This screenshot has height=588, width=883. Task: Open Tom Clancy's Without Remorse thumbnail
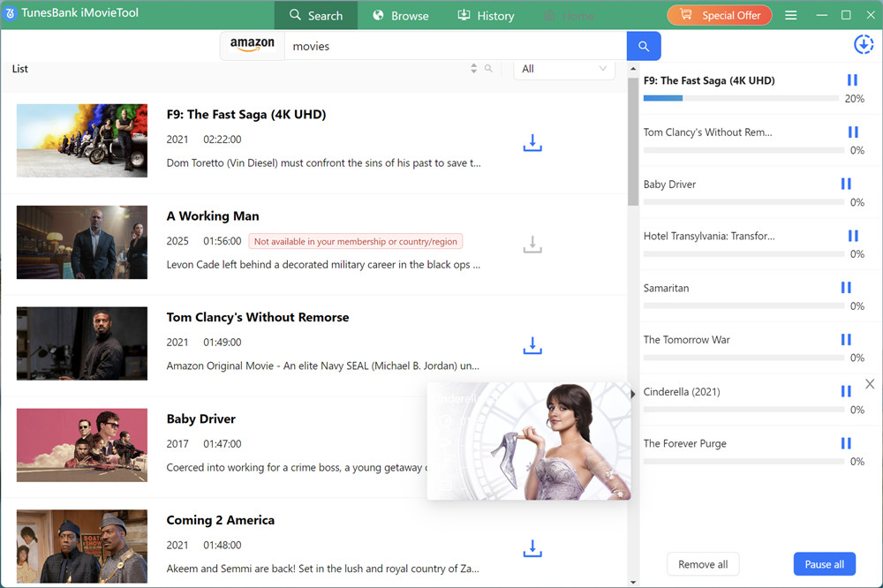pyautogui.click(x=82, y=343)
